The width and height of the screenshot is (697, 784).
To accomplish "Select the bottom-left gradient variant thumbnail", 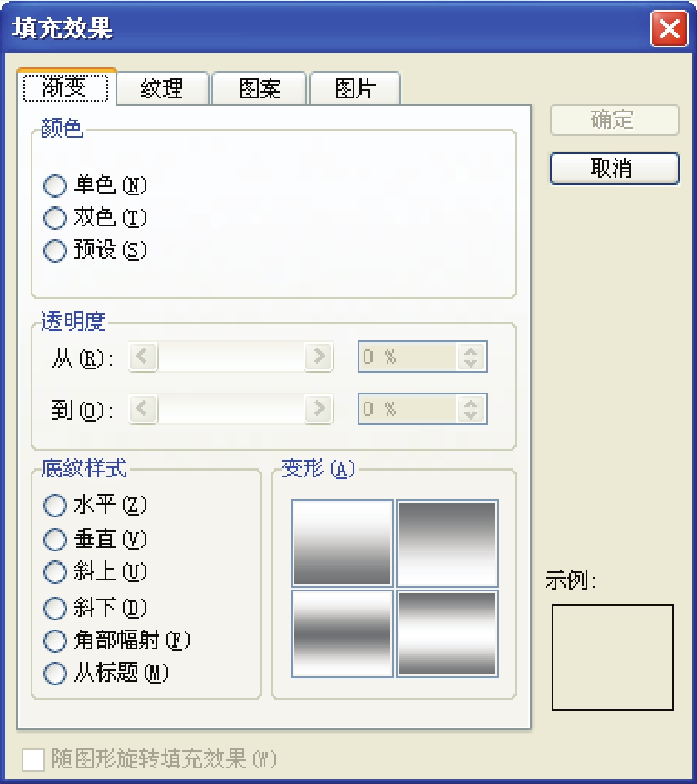I will (342, 634).
